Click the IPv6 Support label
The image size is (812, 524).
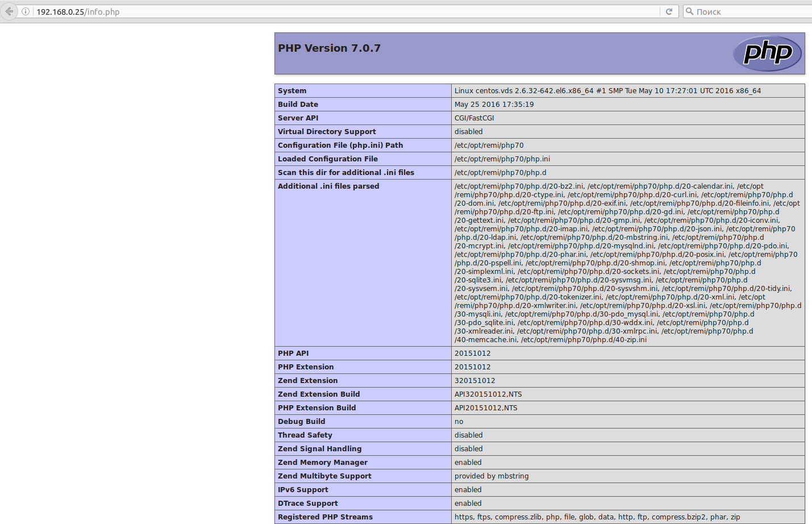(303, 490)
